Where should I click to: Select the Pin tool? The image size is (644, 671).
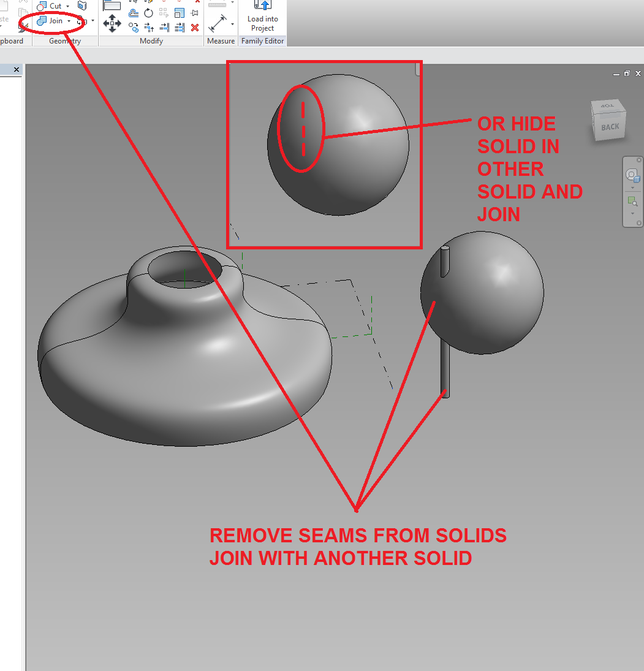195,13
